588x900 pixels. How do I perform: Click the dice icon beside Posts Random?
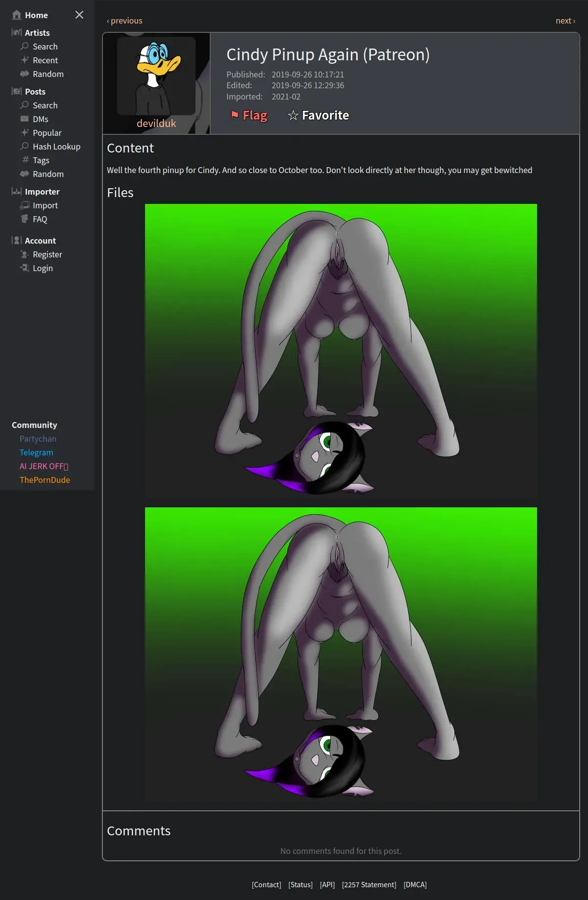pyautogui.click(x=24, y=174)
